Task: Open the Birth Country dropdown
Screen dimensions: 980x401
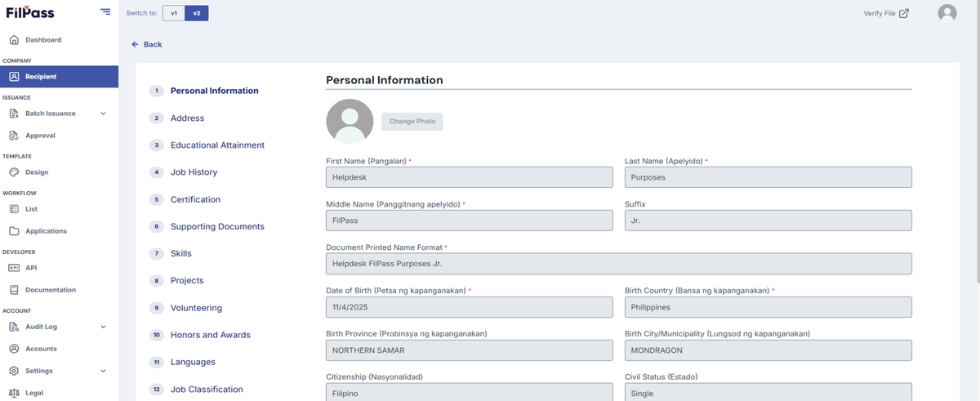Action: tap(768, 307)
